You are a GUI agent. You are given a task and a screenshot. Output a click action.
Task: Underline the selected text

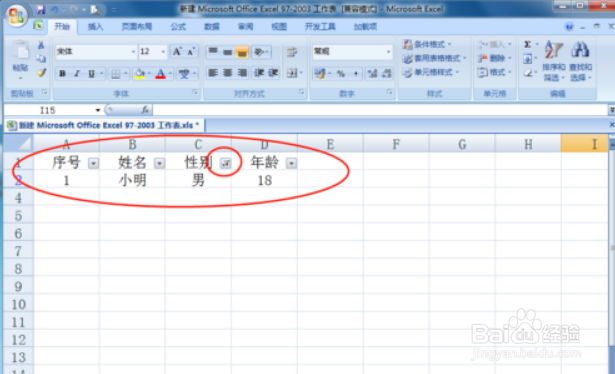(x=91, y=73)
